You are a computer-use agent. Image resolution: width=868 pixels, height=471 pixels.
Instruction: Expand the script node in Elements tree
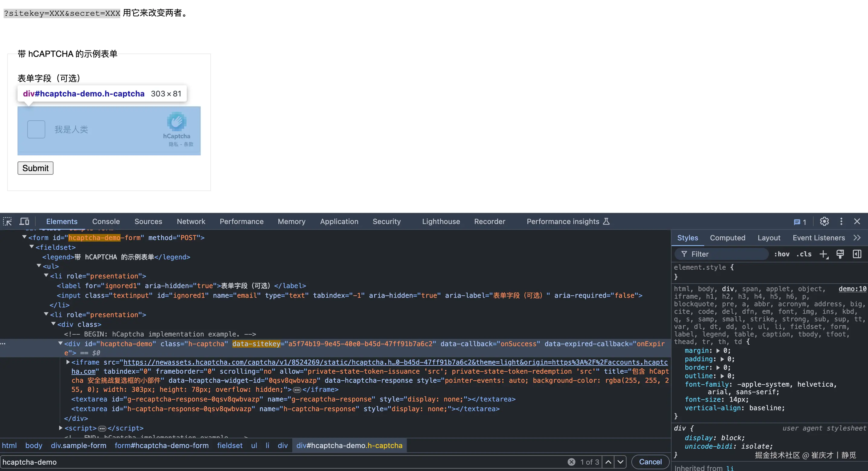tap(61, 427)
